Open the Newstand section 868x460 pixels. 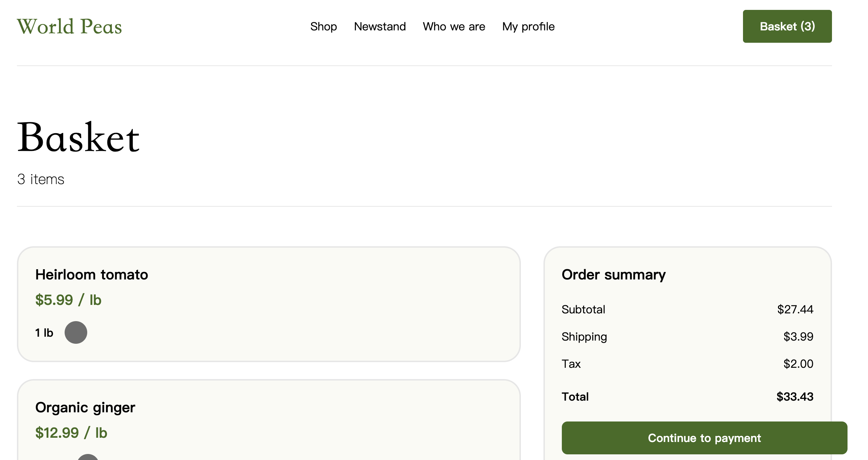pyautogui.click(x=380, y=26)
